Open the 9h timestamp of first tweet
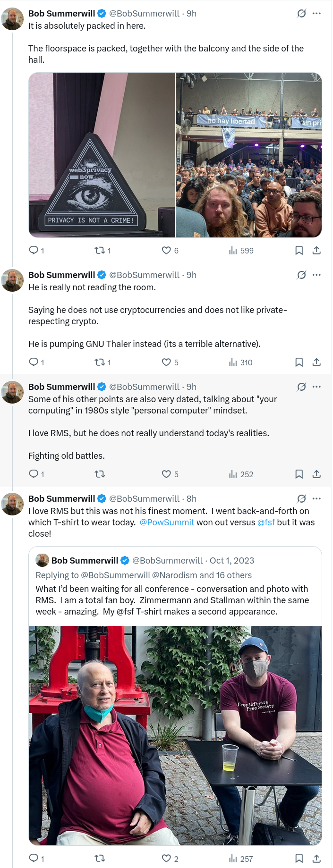The height and width of the screenshot is (868, 333). [x=191, y=14]
